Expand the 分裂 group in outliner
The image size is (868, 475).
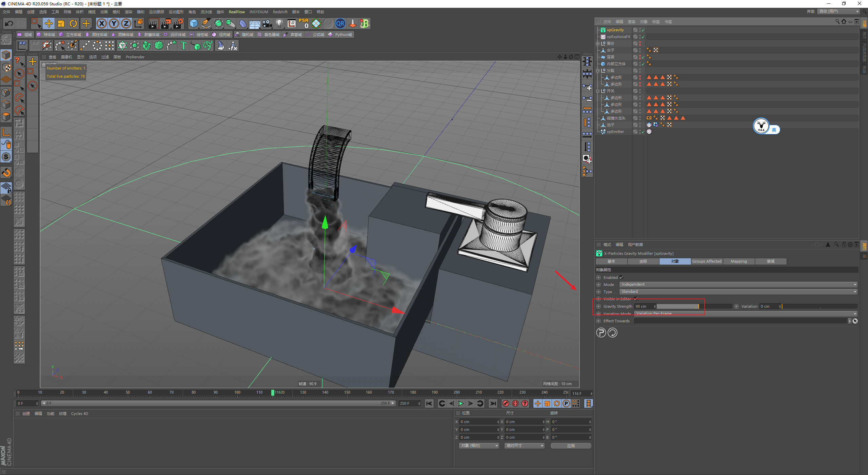coord(598,71)
